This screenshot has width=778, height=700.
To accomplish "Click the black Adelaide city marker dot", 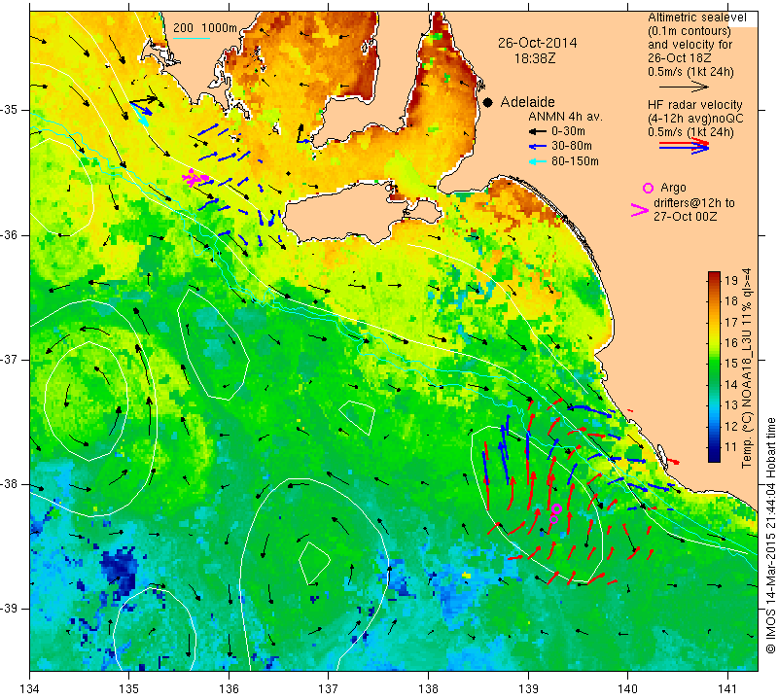I will tap(488, 102).
